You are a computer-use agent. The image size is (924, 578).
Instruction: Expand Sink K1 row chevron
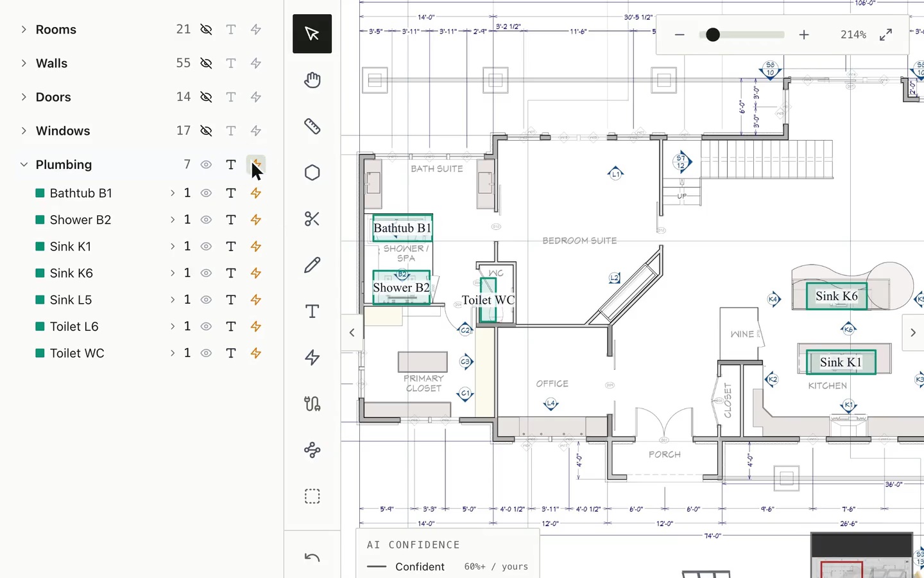[x=172, y=247]
